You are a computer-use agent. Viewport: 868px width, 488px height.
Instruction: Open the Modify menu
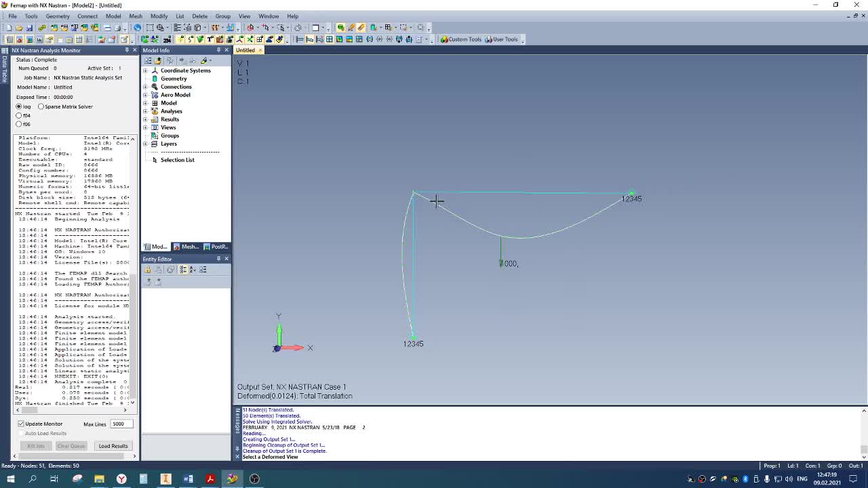tap(159, 16)
